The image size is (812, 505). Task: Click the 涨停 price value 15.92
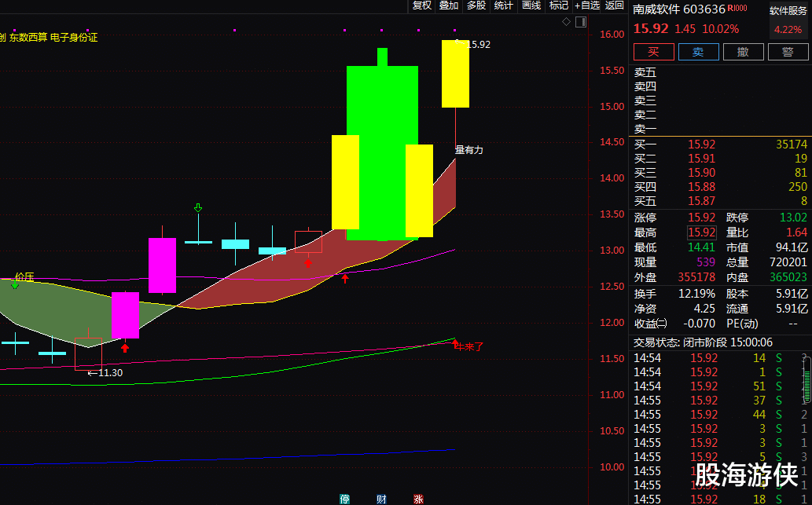(702, 218)
